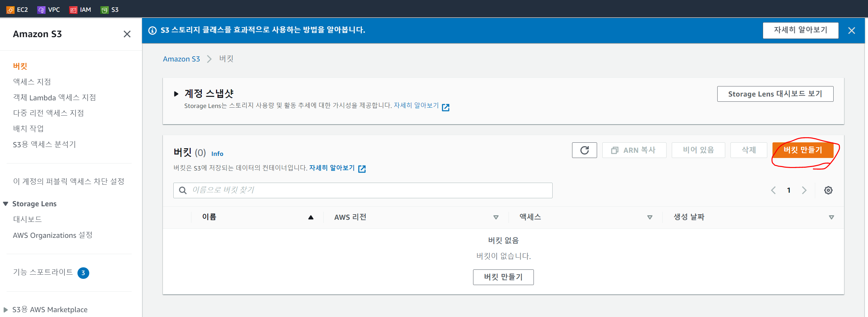Screen dimensions: 868x317
Task: Open 이 계정의 퍼블릭 액세스 차단 설정
Action: 69,181
